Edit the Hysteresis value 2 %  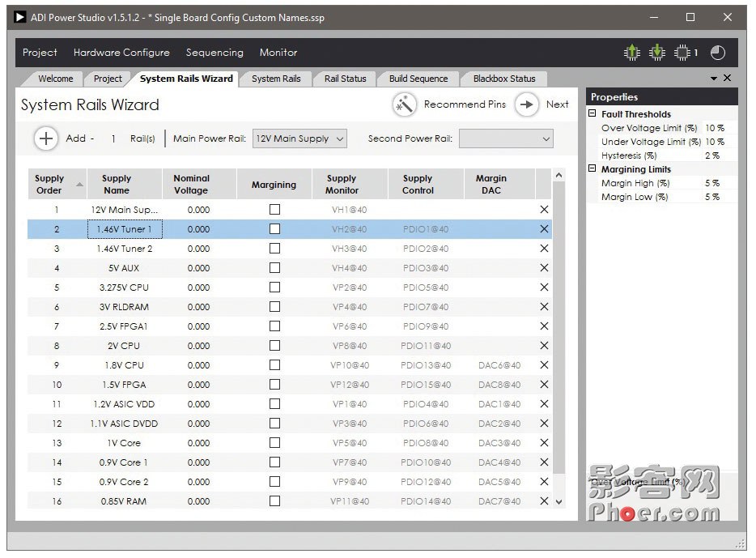(x=720, y=155)
